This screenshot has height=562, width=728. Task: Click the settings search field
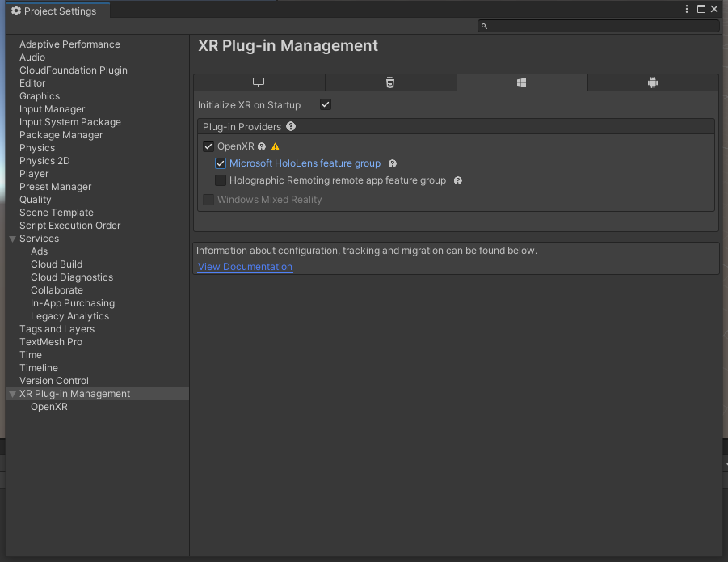click(x=599, y=26)
